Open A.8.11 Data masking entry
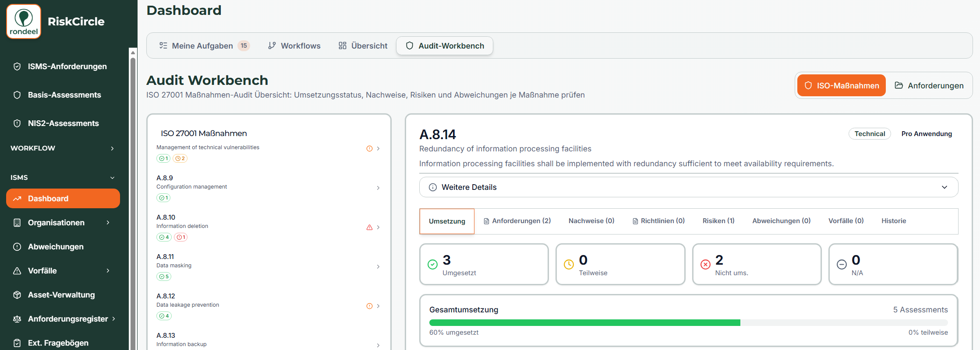 pyautogui.click(x=268, y=266)
